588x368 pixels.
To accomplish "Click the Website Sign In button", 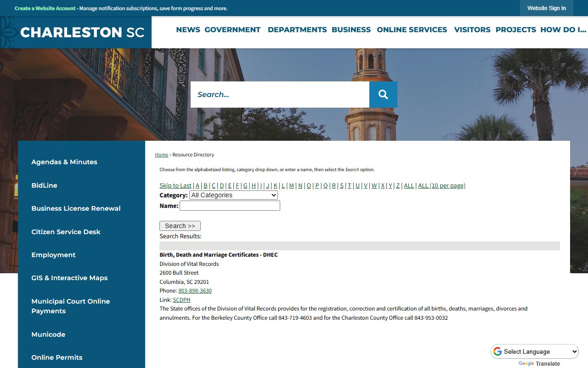I will tap(547, 8).
